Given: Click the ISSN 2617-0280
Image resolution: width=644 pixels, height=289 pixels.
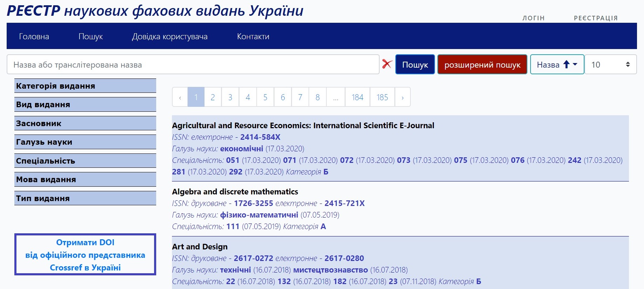Looking at the screenshot, I should [x=344, y=258].
